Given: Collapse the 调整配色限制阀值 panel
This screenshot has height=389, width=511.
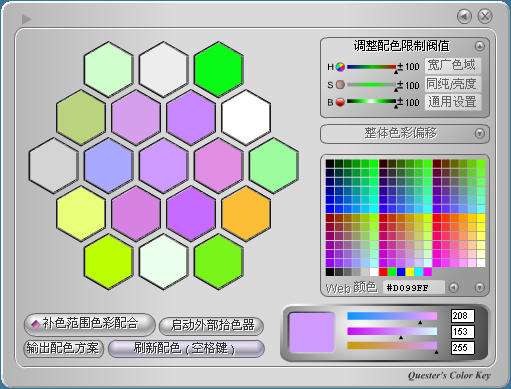Looking at the screenshot, I should coord(480,46).
